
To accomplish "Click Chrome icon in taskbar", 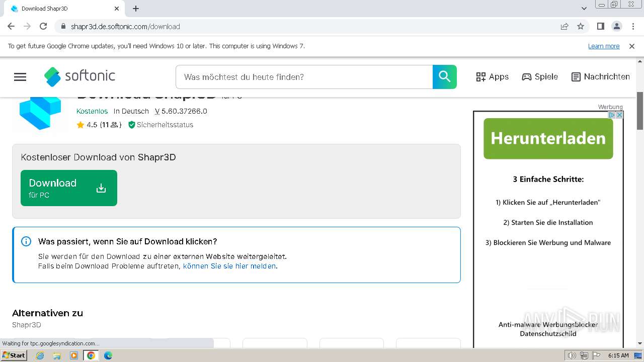I will tap(91, 355).
